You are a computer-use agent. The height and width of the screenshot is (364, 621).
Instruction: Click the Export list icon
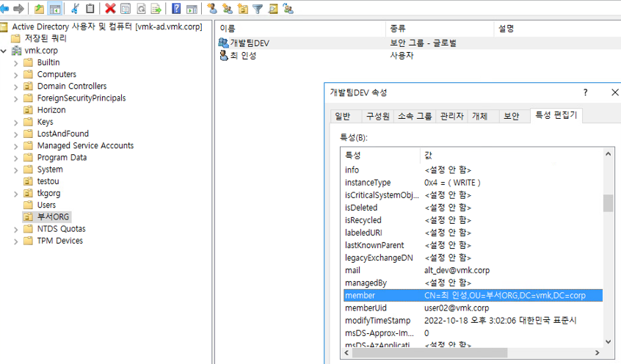[156, 8]
